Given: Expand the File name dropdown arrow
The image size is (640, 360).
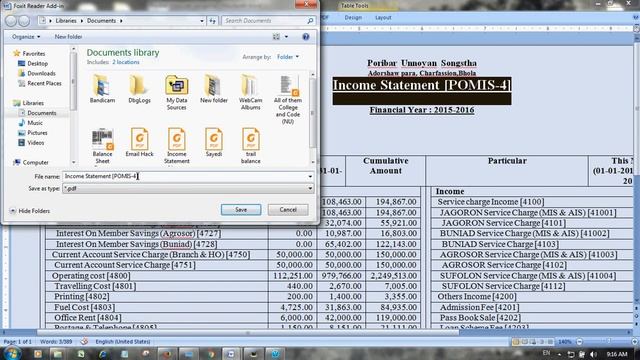Looking at the screenshot, I should pyautogui.click(x=310, y=176).
